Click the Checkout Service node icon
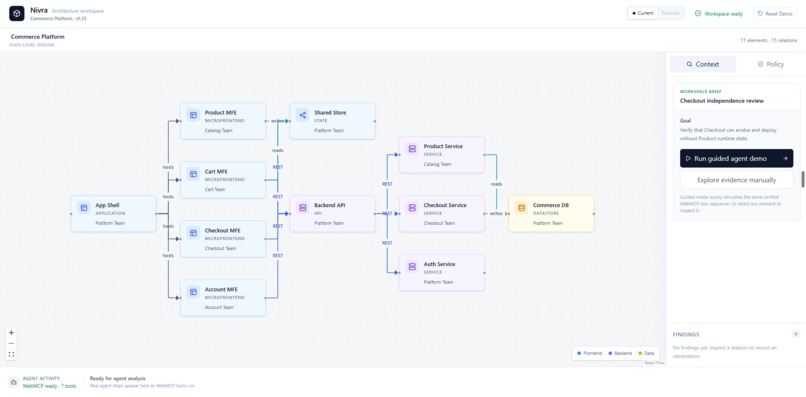 pos(412,208)
